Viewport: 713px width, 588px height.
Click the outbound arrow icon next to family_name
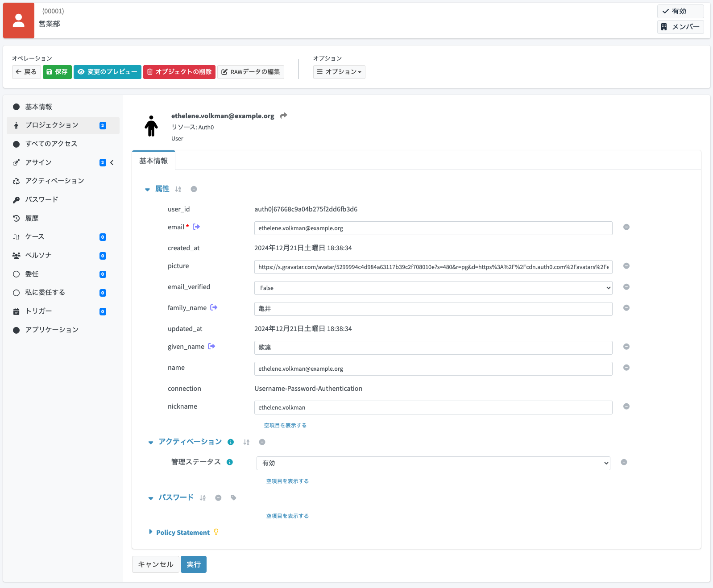pos(214,307)
